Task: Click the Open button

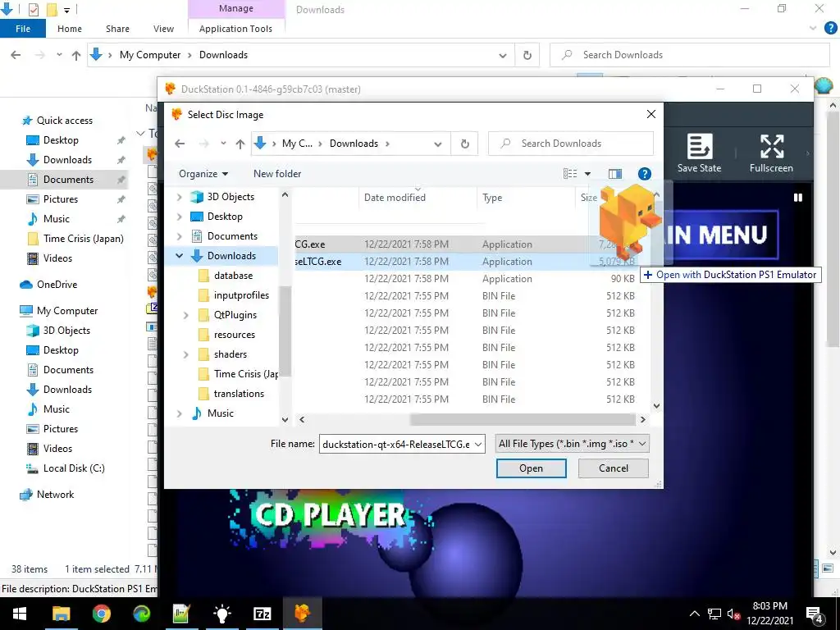Action: pyautogui.click(x=531, y=468)
